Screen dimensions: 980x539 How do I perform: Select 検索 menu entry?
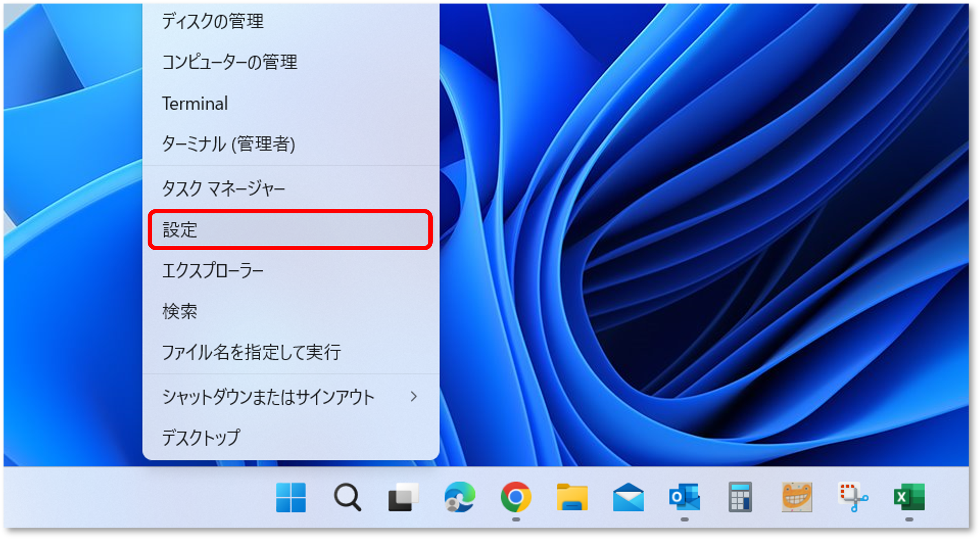tap(291, 312)
